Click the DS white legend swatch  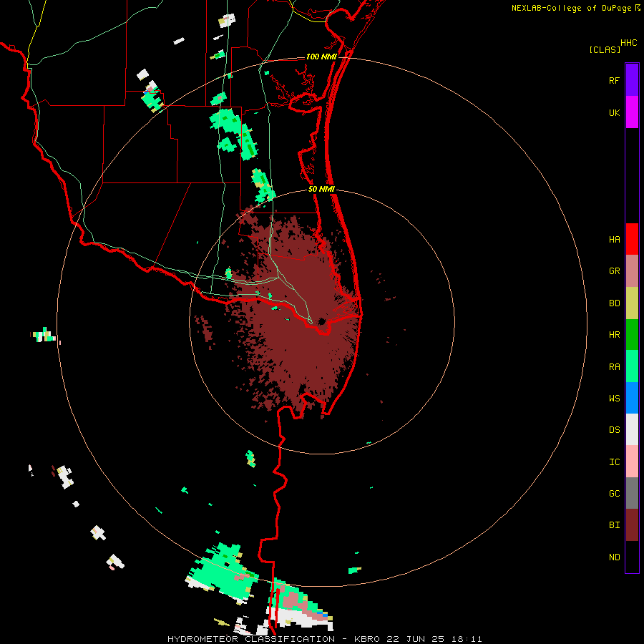pos(632,429)
